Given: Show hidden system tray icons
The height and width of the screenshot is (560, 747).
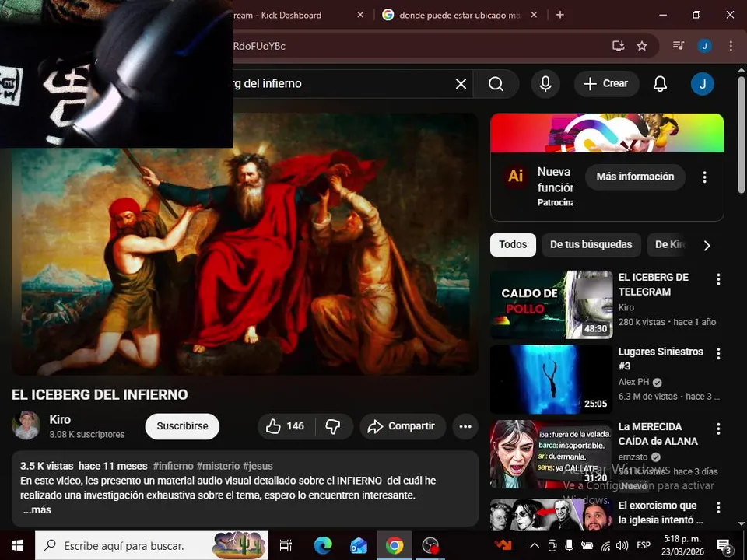Looking at the screenshot, I should click(535, 546).
